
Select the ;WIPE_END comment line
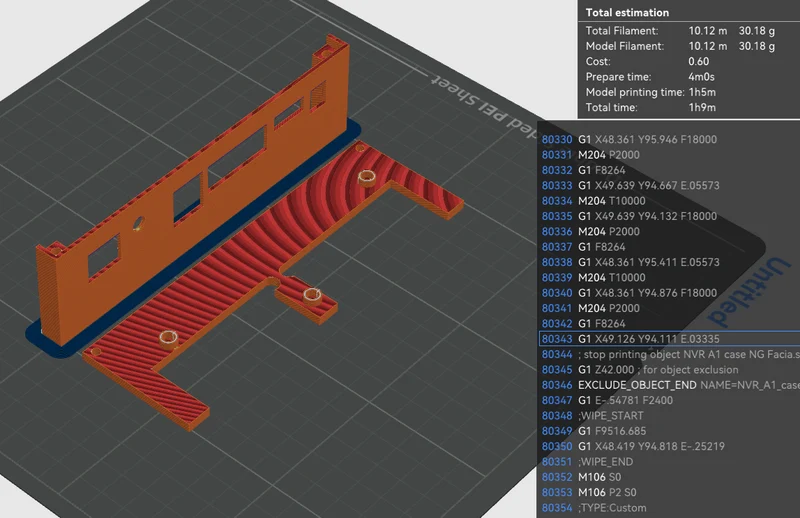669,461
